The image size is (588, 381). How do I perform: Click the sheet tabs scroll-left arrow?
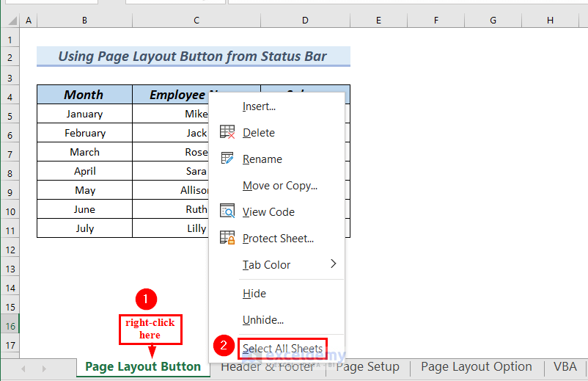pos(23,369)
